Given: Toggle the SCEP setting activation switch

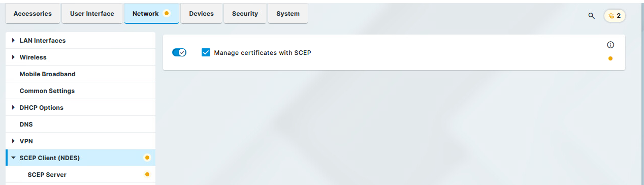Looking at the screenshot, I should [179, 52].
